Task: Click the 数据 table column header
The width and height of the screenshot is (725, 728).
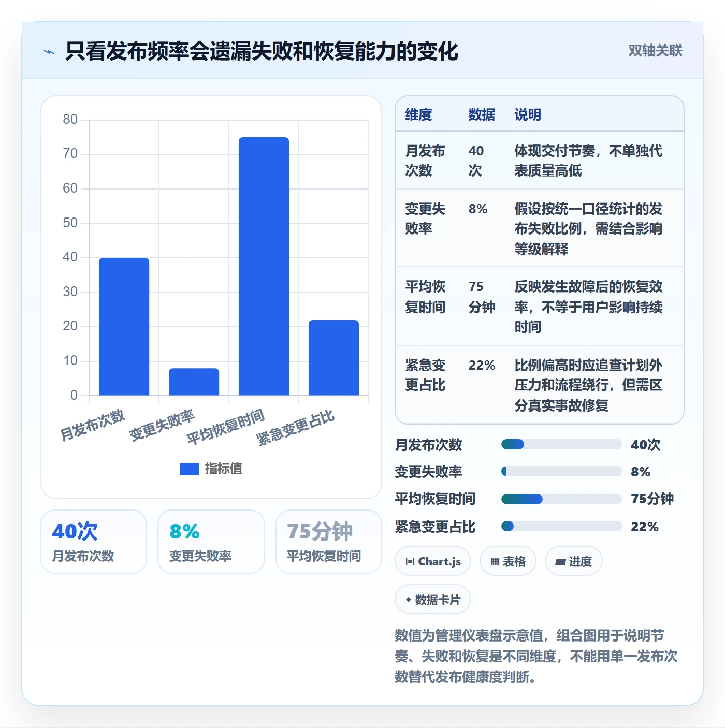Action: point(482,114)
